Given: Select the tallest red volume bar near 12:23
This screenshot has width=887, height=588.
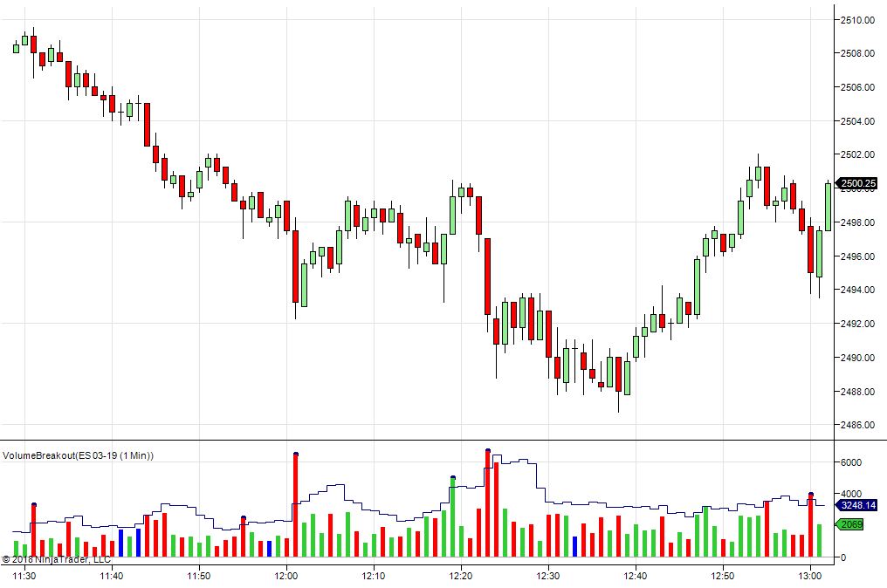Looking at the screenshot, I should (x=488, y=503).
